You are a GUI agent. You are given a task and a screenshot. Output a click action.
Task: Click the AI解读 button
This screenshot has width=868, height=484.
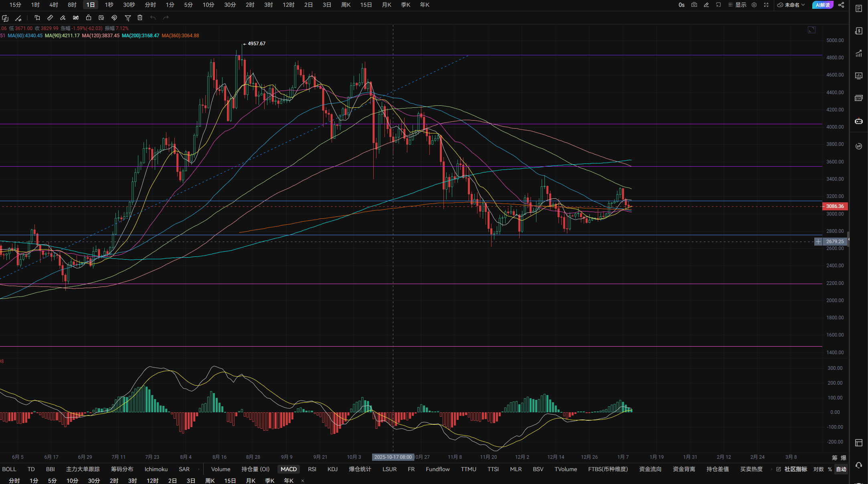point(822,5)
